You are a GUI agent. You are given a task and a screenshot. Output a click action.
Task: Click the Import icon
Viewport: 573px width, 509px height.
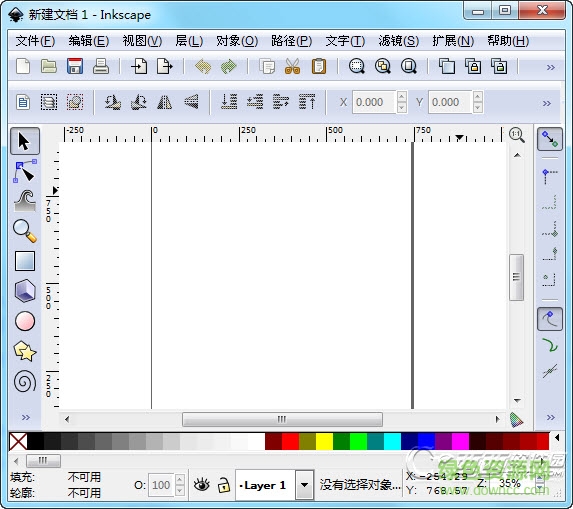139,67
